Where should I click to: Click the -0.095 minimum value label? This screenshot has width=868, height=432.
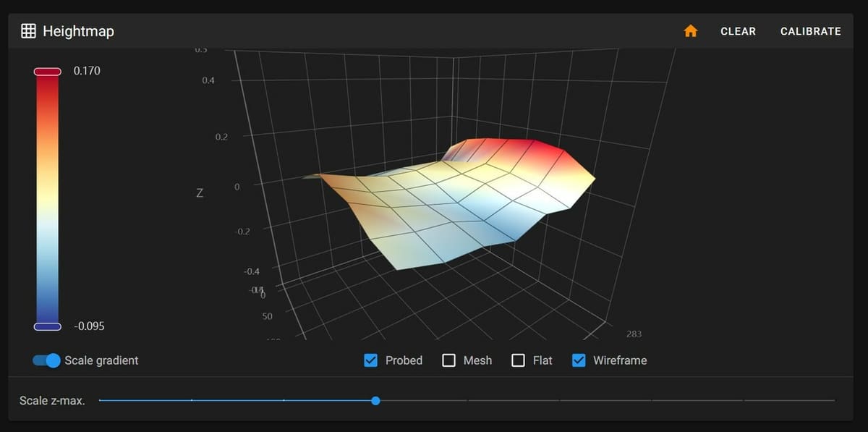[89, 326]
